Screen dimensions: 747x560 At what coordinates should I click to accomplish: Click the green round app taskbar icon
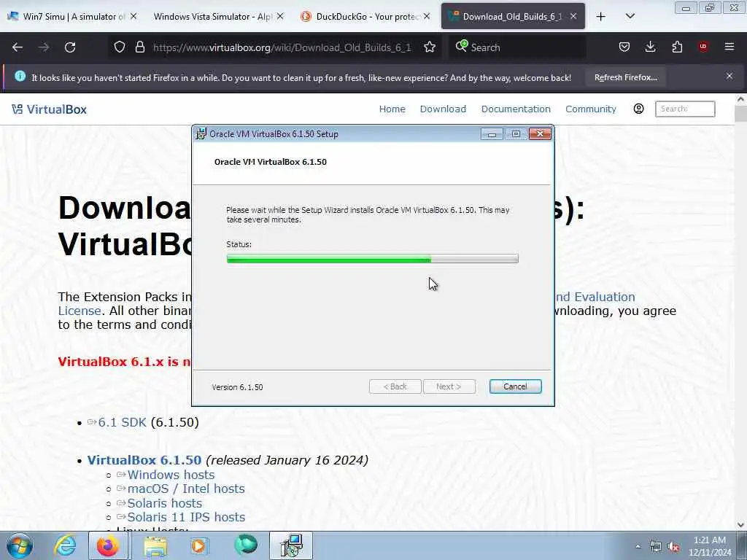click(246, 545)
